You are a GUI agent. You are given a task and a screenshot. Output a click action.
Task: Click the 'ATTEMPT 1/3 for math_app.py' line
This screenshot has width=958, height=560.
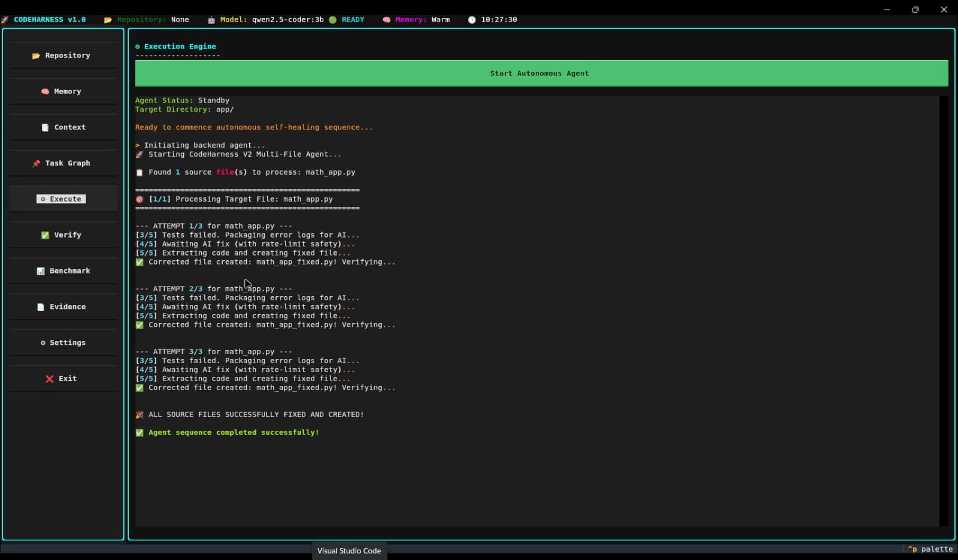pos(214,226)
